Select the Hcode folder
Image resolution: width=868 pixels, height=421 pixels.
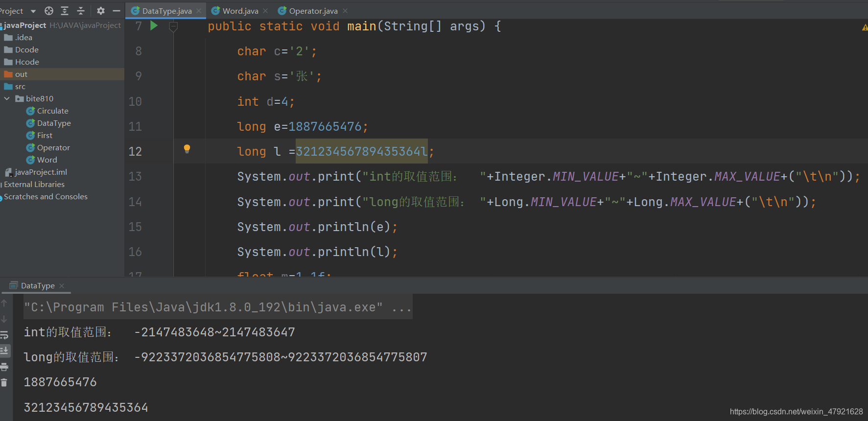pos(27,62)
